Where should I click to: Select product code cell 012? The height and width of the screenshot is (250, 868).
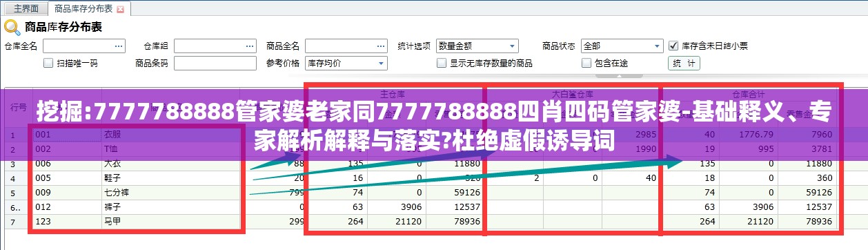pos(67,206)
